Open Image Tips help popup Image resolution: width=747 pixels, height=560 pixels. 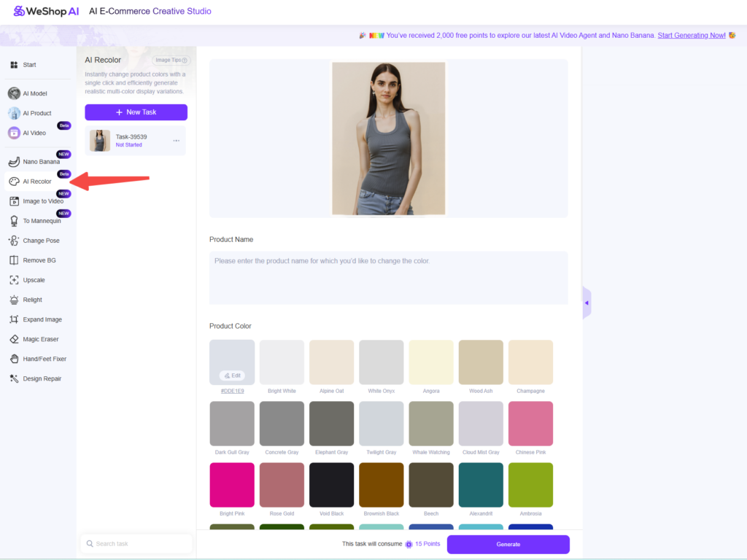pos(171,61)
